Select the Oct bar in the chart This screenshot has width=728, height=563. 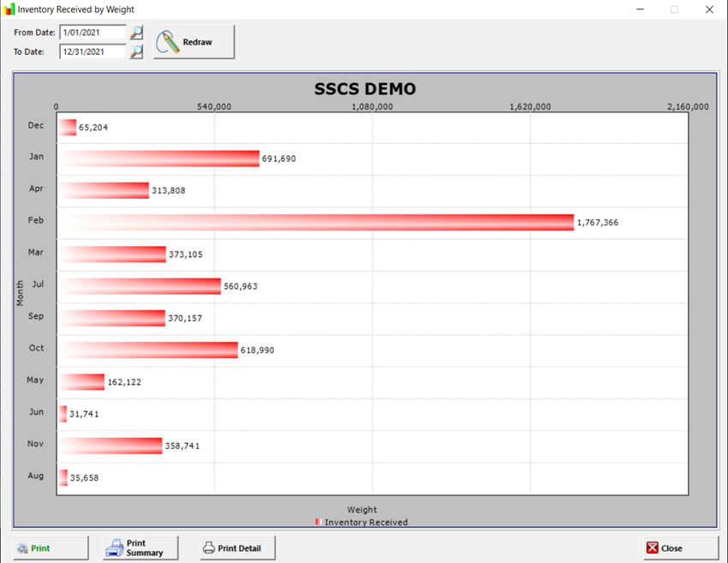[148, 350]
